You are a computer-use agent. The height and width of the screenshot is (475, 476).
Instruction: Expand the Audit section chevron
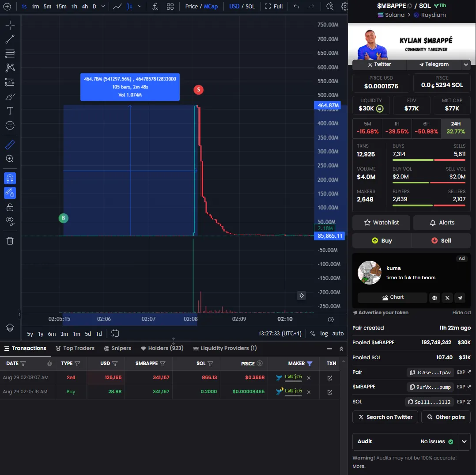[x=464, y=441]
